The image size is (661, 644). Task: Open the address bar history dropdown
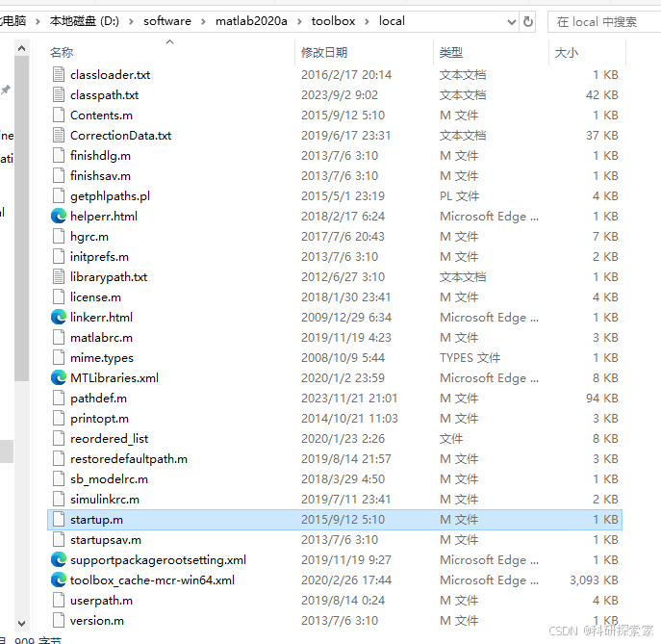pos(511,21)
